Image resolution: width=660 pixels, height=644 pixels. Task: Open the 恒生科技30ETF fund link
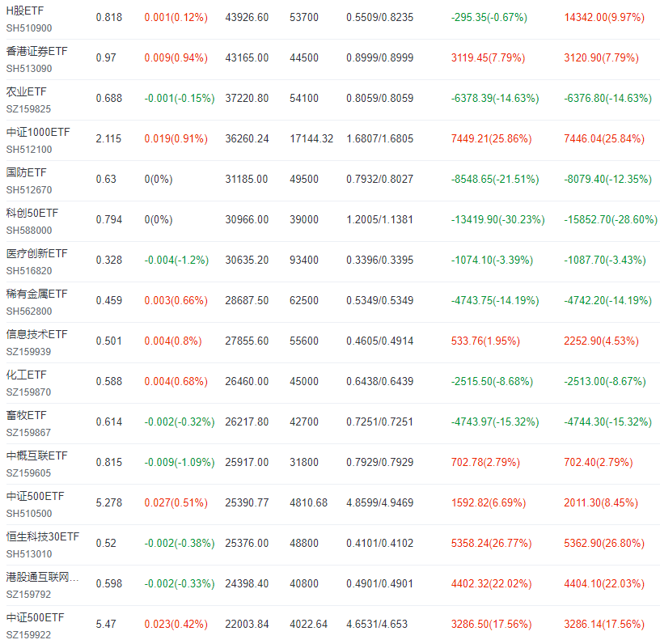43,536
